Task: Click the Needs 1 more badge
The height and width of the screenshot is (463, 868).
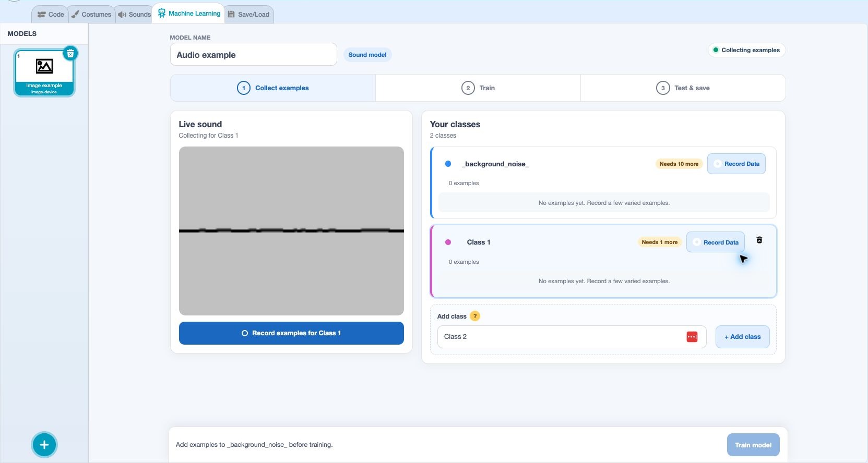Action: click(660, 242)
